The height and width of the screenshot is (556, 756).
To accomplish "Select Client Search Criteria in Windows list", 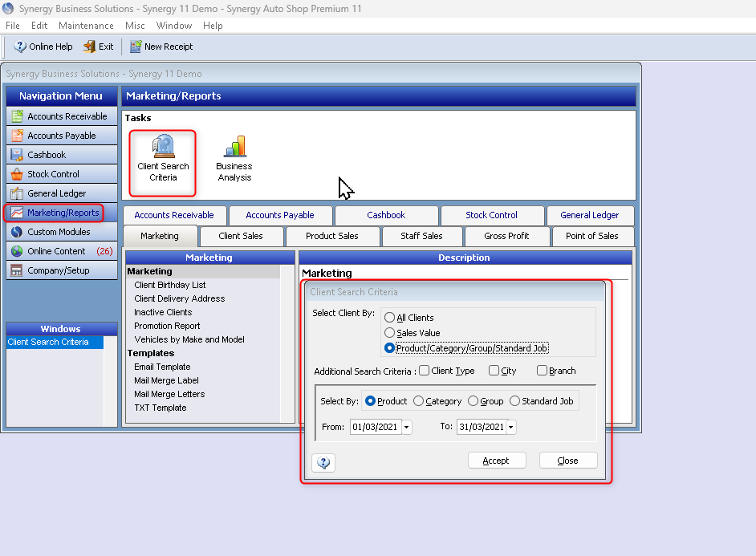I will tap(55, 342).
